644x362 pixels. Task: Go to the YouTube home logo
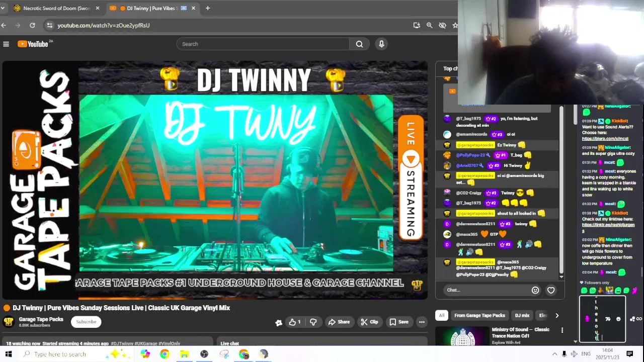pyautogui.click(x=33, y=44)
